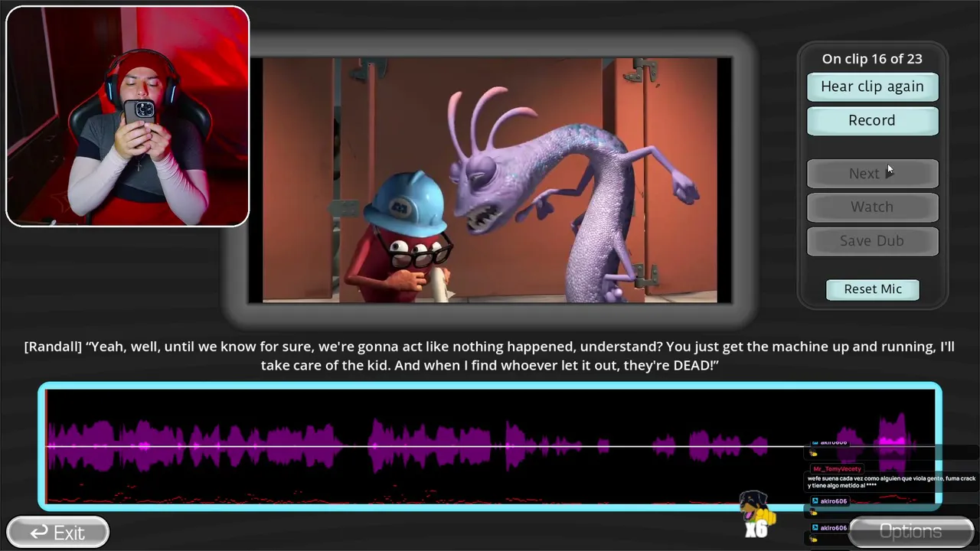This screenshot has width=980, height=551.
Task: Click the dog emote x6 combo icon
Action: 756,514
